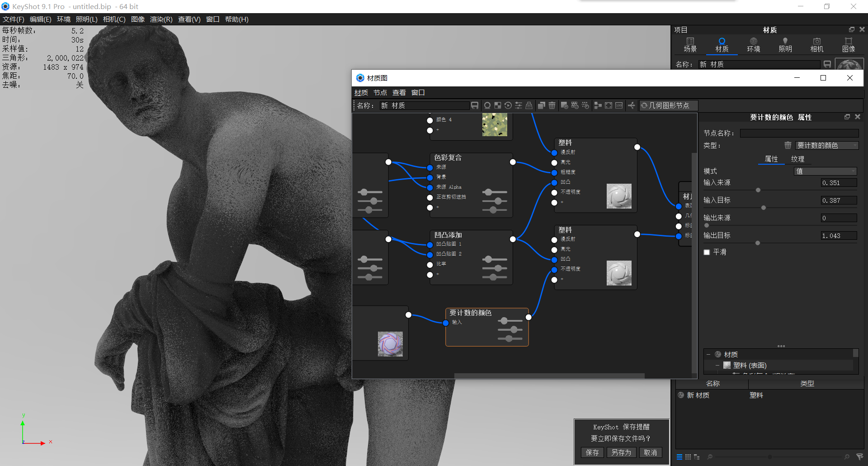
Task: Click 另存为 in the save reminder dialog
Action: pos(621,452)
